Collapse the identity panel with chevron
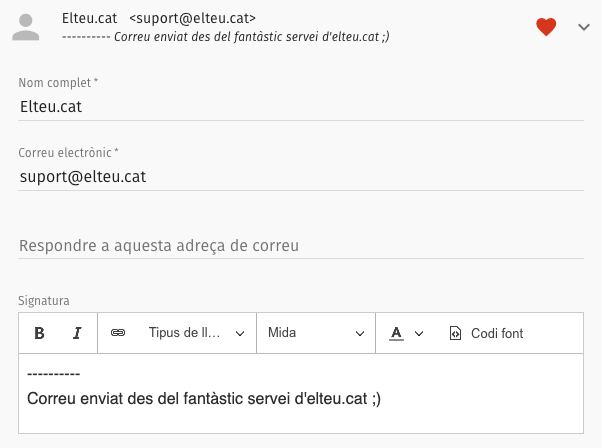 click(584, 27)
